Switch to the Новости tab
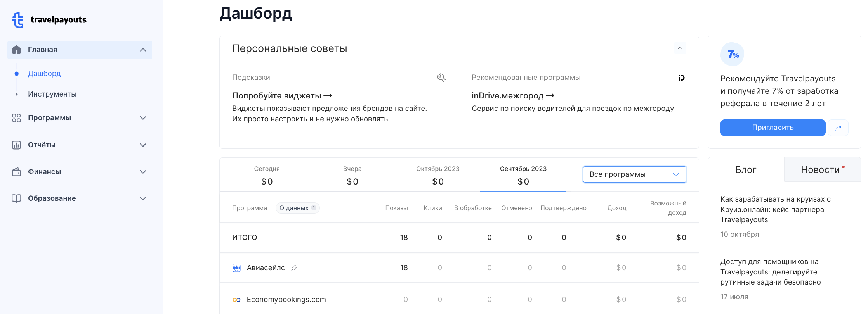868x314 pixels. click(x=823, y=170)
